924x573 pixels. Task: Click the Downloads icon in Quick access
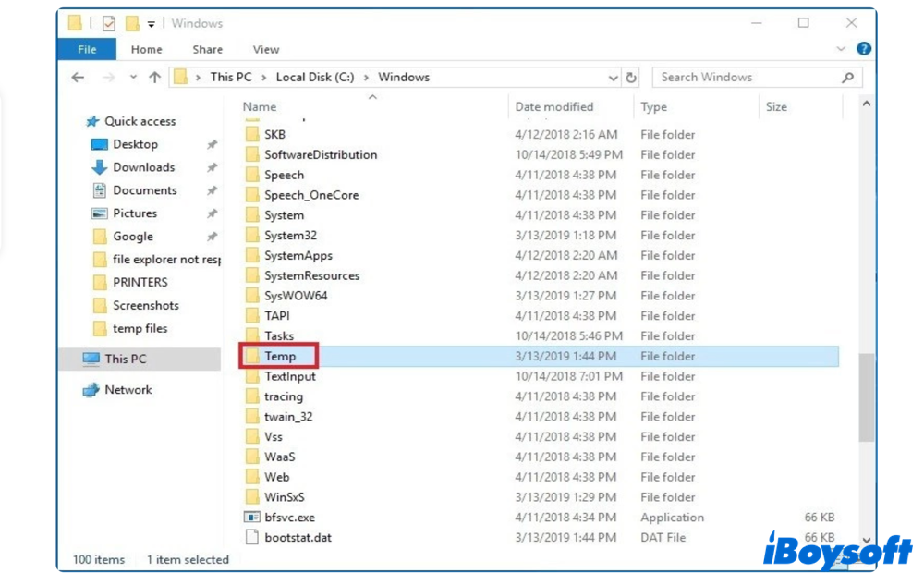pos(100,167)
